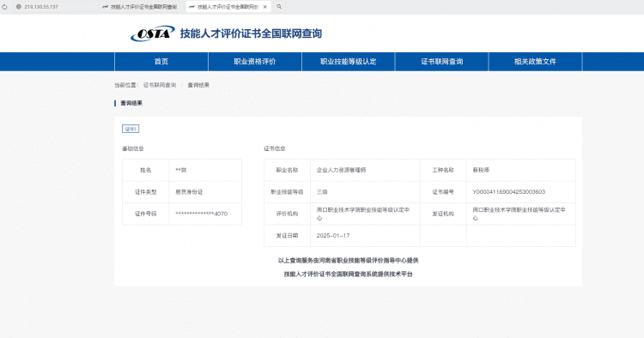Screen dimensions: 644x338
Task: Click the favicon of the first browser tab
Action: coord(105,7)
